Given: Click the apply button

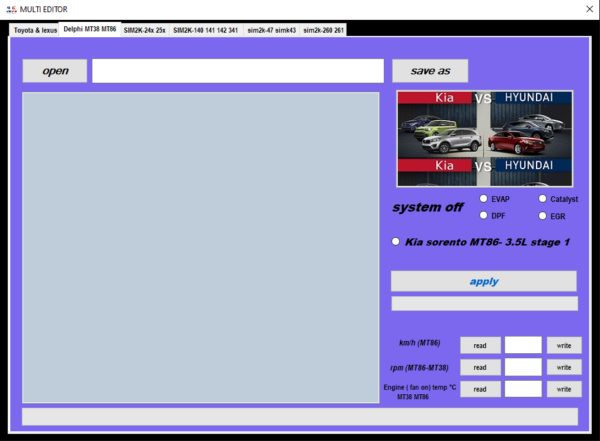Looking at the screenshot, I should coord(484,281).
